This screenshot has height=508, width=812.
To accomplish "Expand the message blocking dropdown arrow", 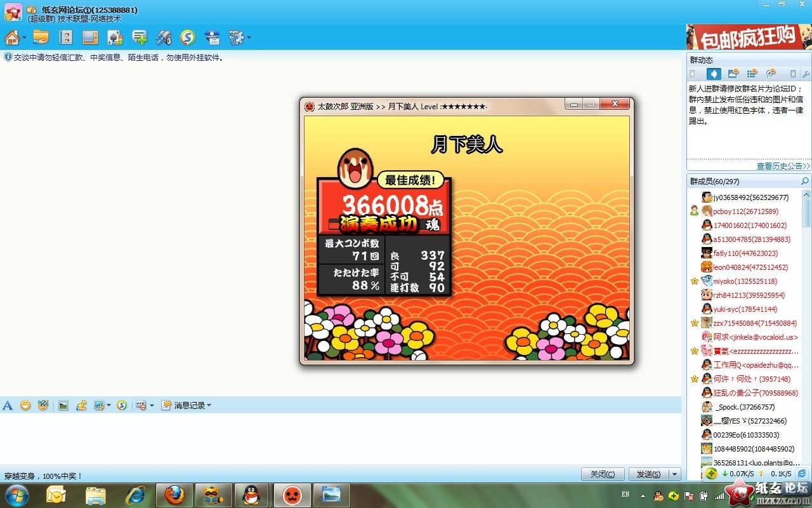I will tap(152, 405).
